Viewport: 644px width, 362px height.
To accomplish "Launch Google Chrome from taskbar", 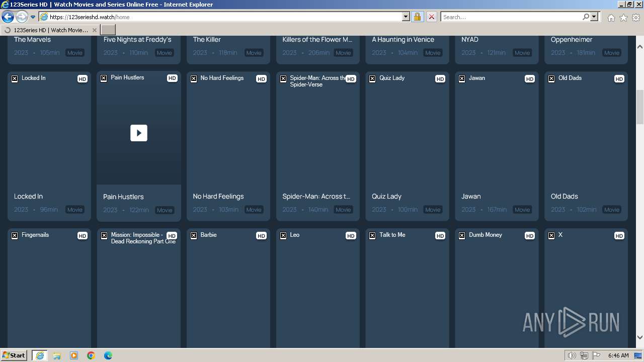I will coord(91,355).
